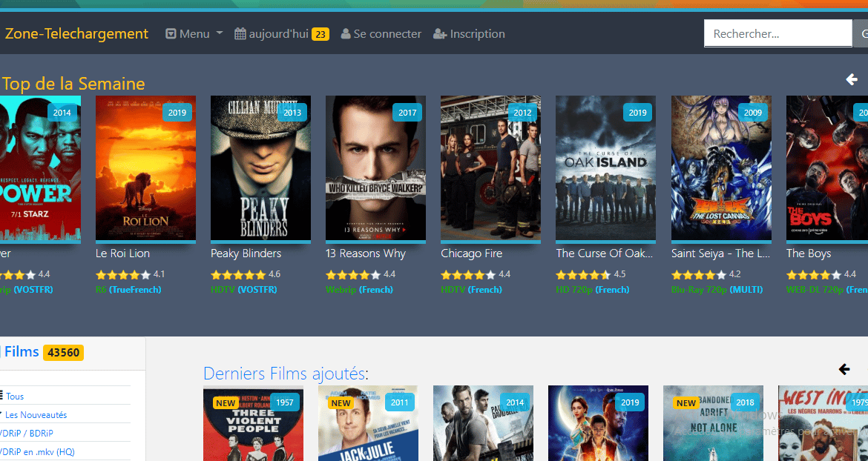Open the Three Violent People poster
868x461 pixels.
pos(253,423)
